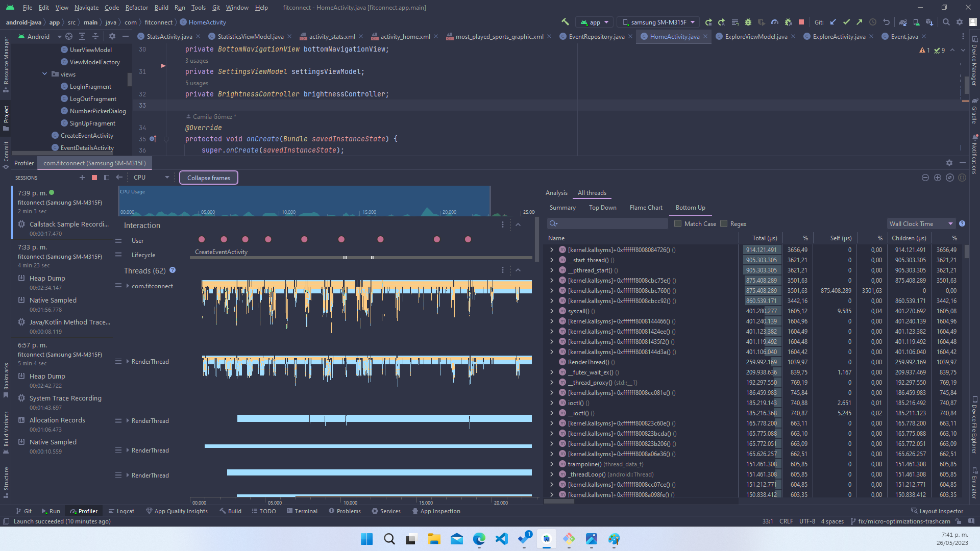980x551 pixels.
Task: Click the bottom-up table horizontal scrollbar
Action: click(x=559, y=502)
